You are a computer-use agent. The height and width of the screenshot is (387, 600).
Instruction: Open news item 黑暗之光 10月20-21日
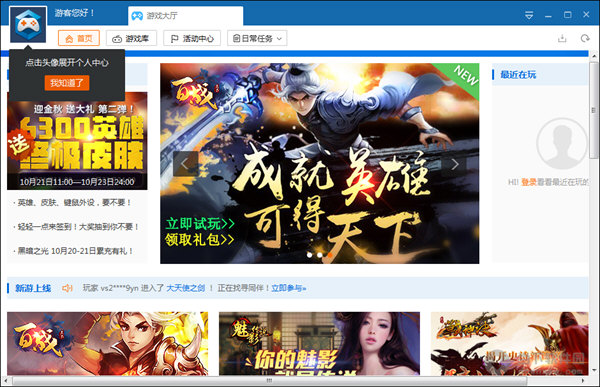click(x=74, y=251)
